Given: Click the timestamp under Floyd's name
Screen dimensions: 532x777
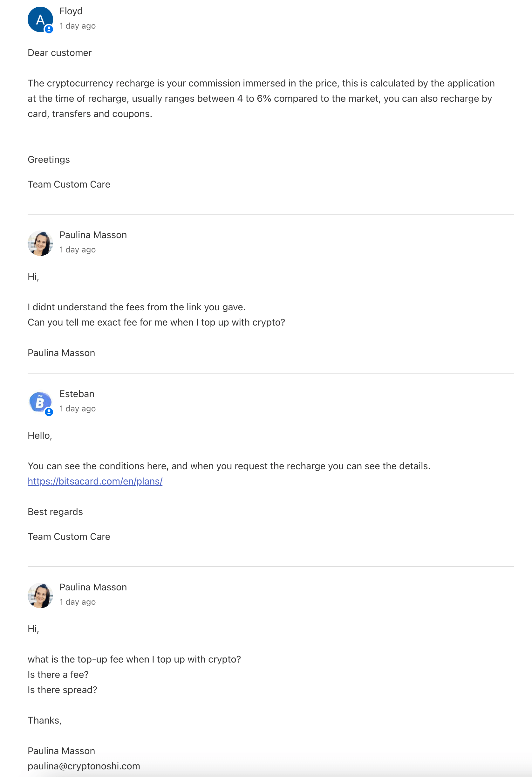Looking at the screenshot, I should pos(78,26).
